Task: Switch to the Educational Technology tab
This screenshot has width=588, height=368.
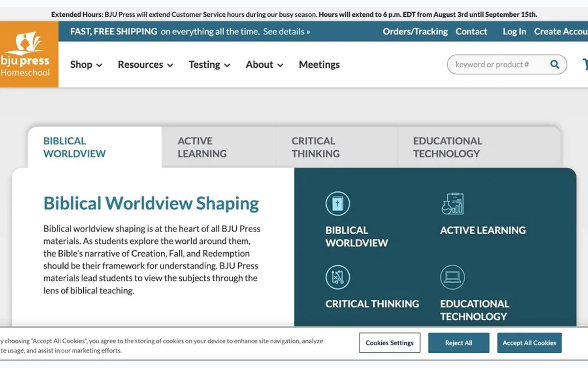Action: coord(479,147)
